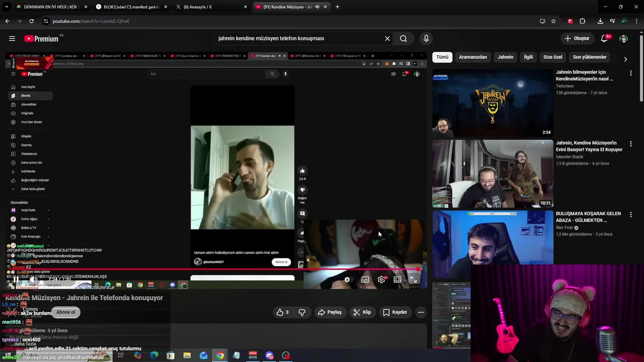Switch to theater mode
Image resolution: width=644 pixels, height=362 pixels.
point(397,280)
